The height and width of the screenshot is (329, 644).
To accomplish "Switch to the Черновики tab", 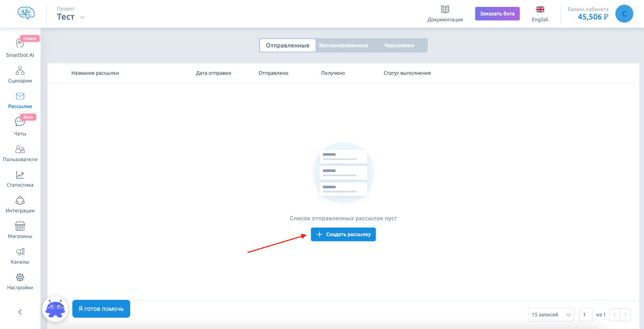I will point(398,45).
